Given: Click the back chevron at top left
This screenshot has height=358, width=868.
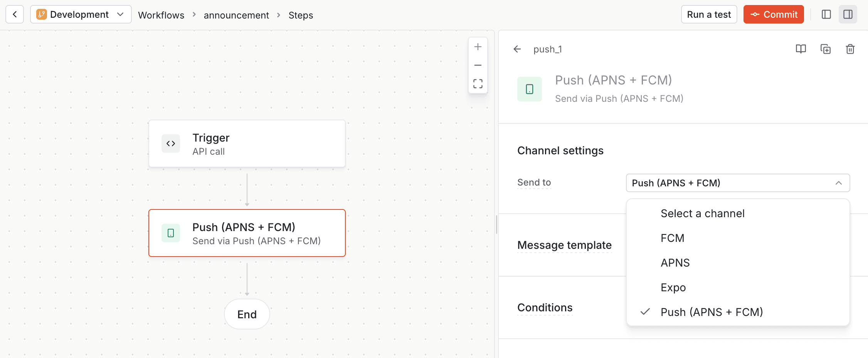Looking at the screenshot, I should tap(14, 14).
